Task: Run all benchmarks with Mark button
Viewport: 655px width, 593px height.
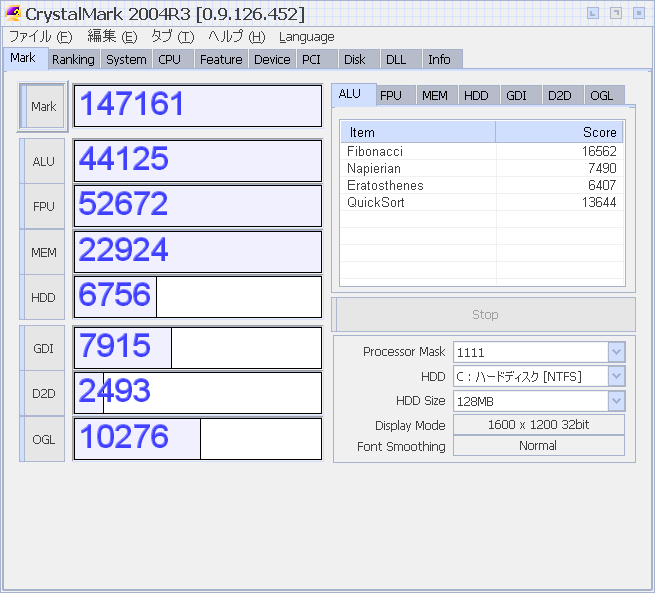Action: [x=43, y=106]
